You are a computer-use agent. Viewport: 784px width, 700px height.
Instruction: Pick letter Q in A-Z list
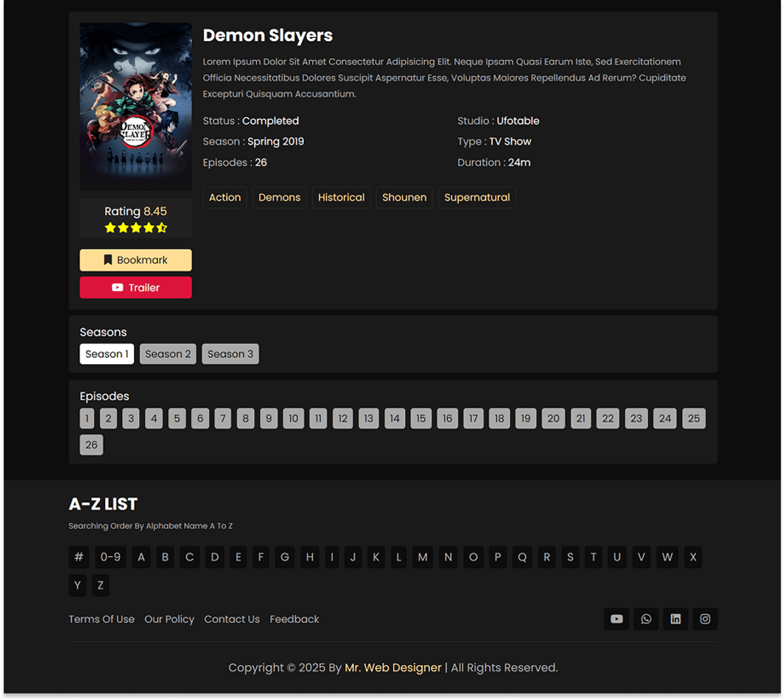click(522, 558)
